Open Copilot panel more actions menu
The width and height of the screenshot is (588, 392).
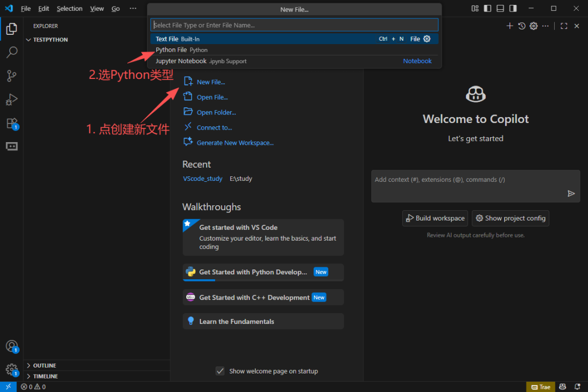click(x=546, y=26)
